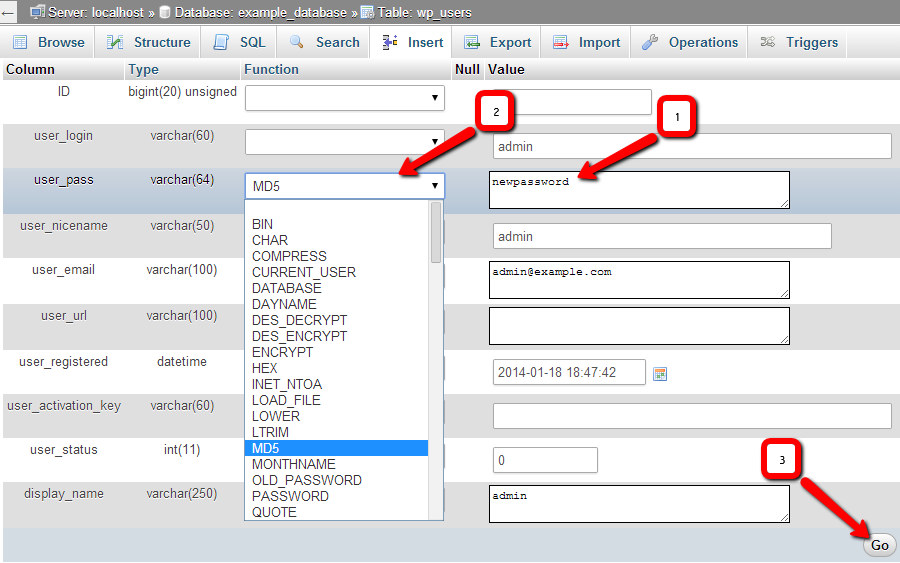Collapse the user_pass MD5 function dropdown
Screen dimensions: 900x563
click(x=344, y=186)
